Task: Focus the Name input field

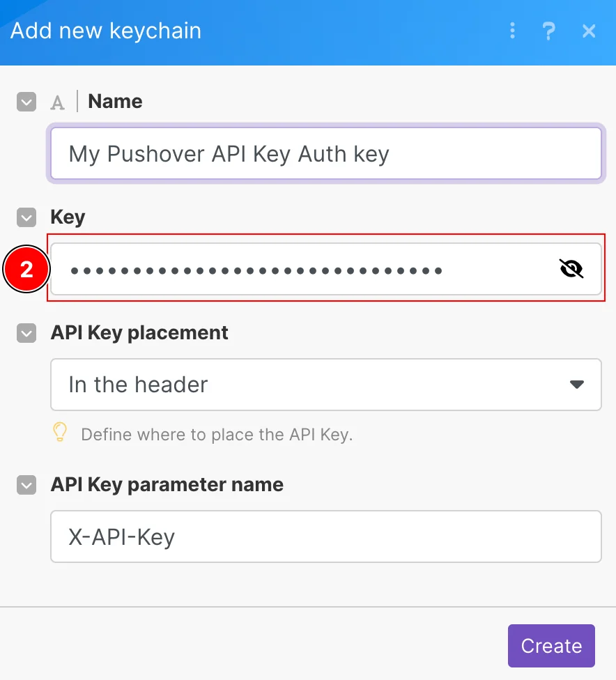Action: [x=326, y=153]
